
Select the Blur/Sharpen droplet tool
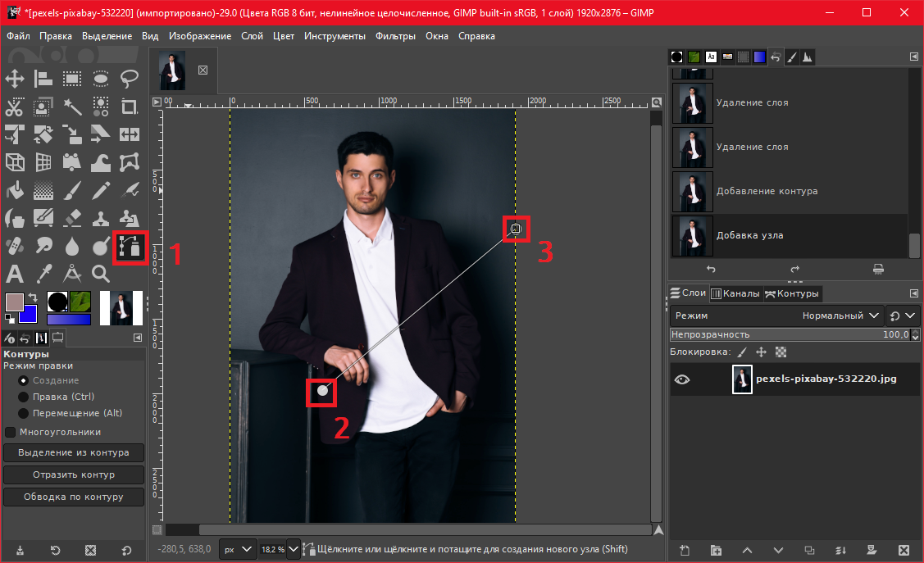[72, 246]
